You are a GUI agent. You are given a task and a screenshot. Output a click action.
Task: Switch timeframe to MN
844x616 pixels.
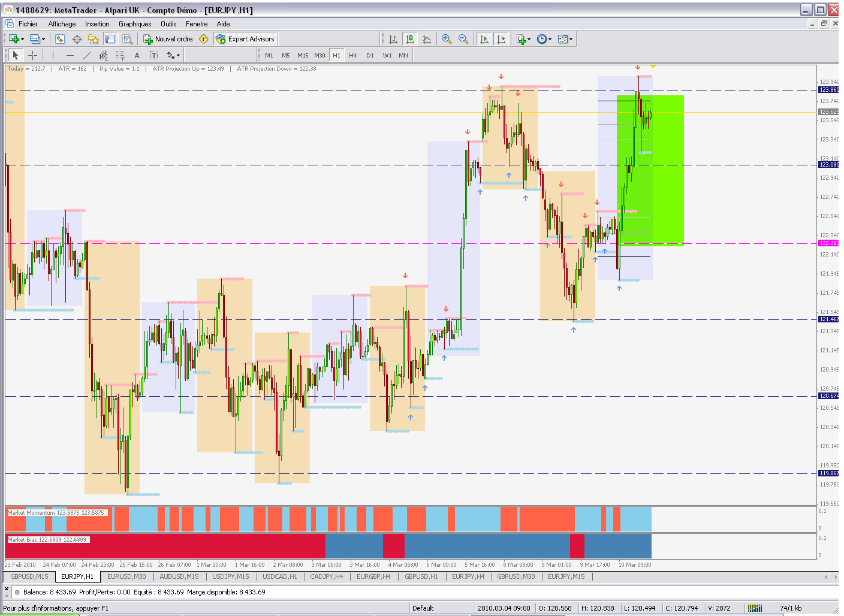tap(403, 55)
